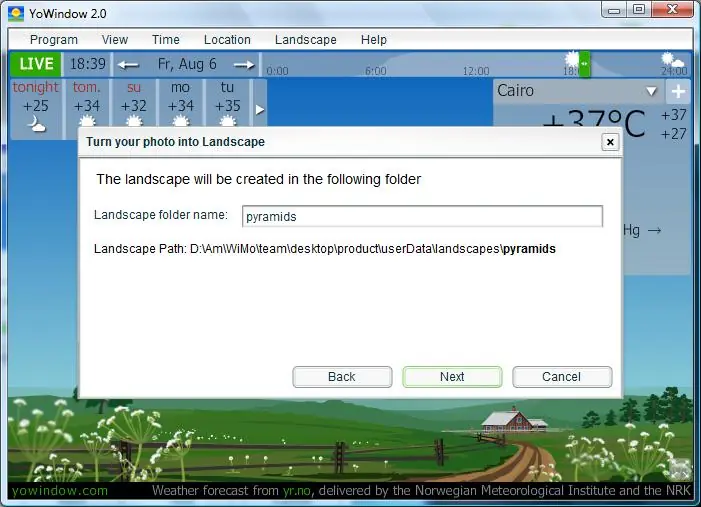
Task: Toggle the LIVE mode button
Action: tap(36, 64)
